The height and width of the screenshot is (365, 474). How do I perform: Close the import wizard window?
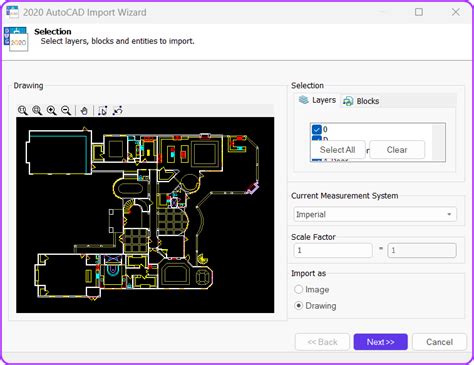pyautogui.click(x=455, y=12)
